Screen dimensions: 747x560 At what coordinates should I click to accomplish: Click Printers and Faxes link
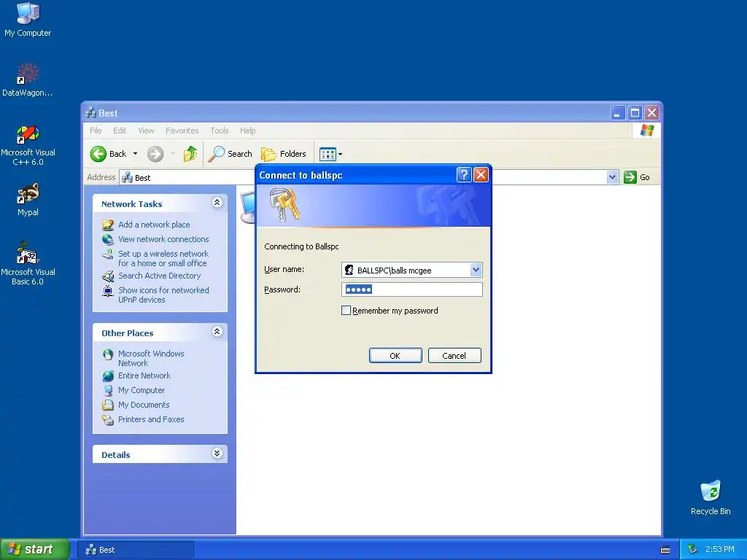[151, 419]
